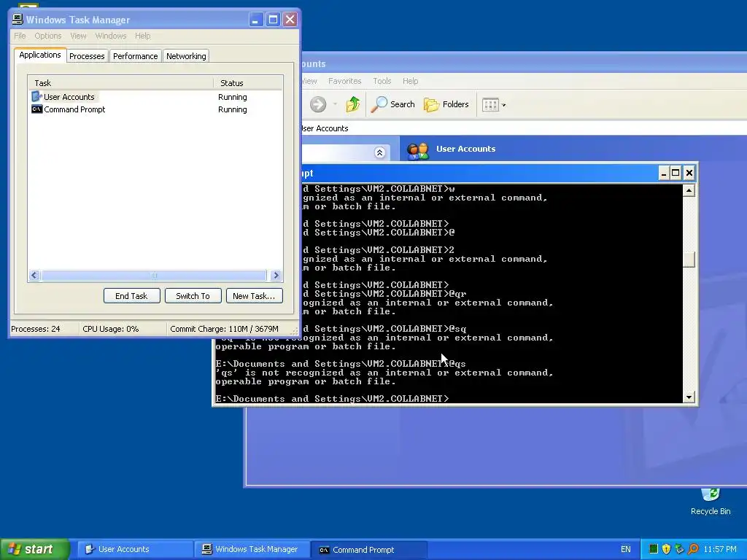Maximize the Task Manager window
747x560 pixels.
(273, 20)
